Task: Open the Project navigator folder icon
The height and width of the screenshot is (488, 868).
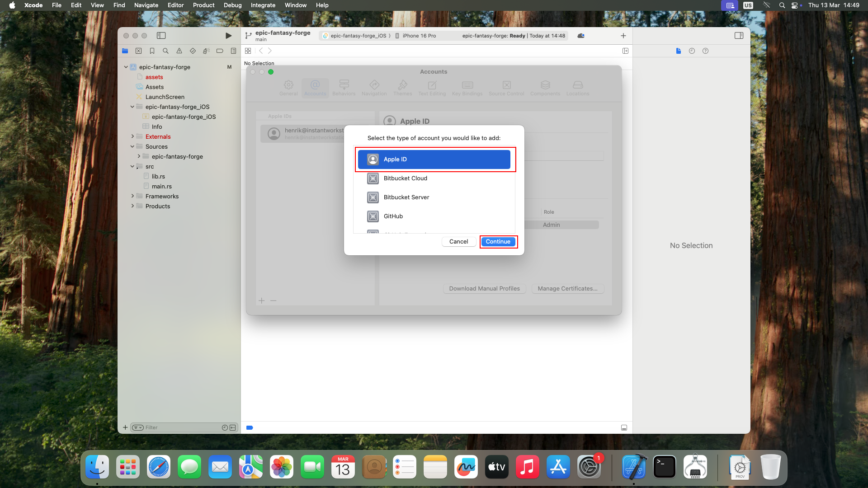Action: coord(125,51)
